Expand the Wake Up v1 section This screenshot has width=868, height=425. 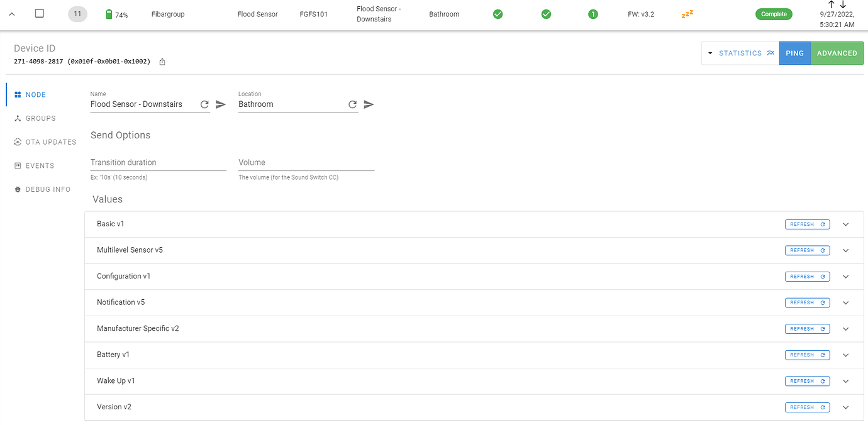[x=846, y=381]
